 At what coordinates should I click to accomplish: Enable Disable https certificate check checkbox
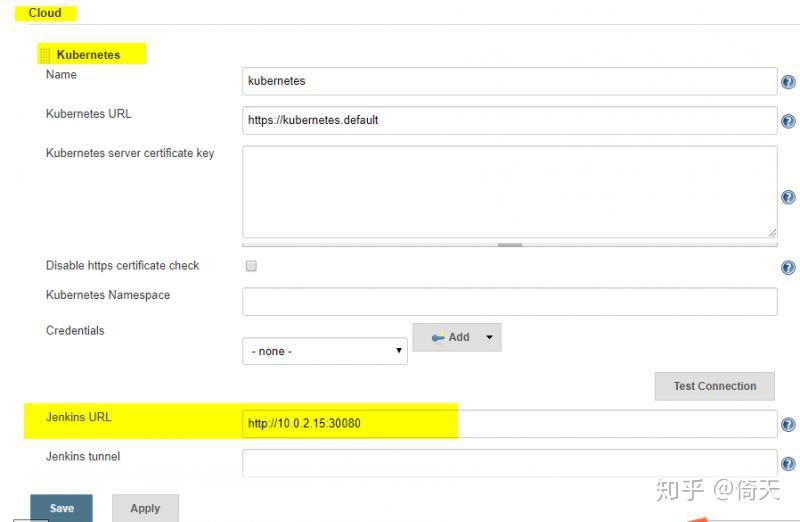(x=251, y=266)
